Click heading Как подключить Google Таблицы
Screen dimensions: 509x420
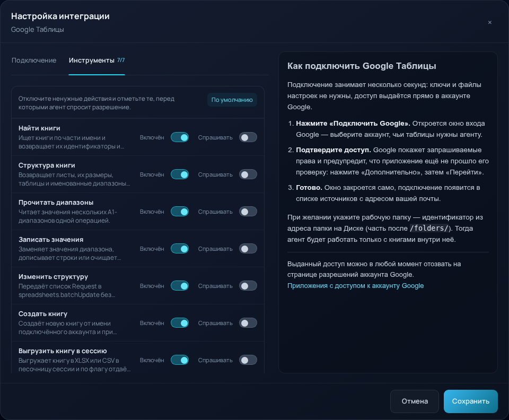pos(362,66)
